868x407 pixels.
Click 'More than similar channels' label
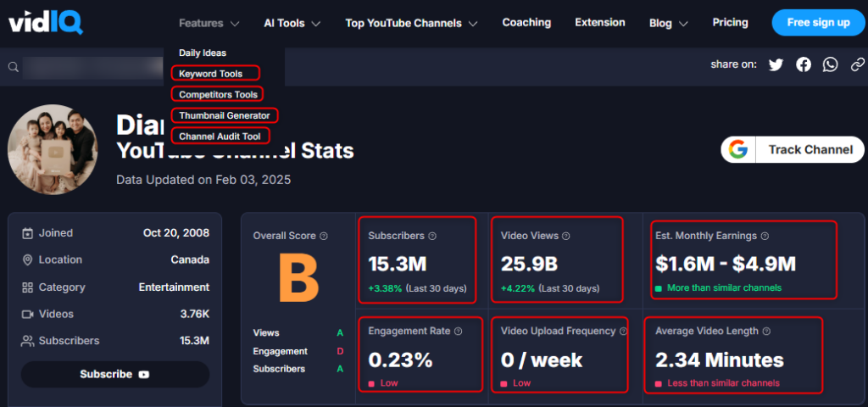(x=724, y=288)
